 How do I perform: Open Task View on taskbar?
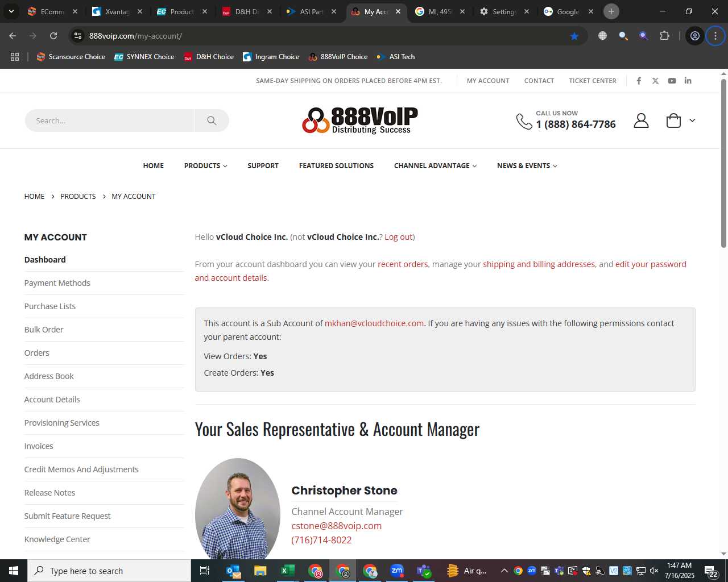pos(205,571)
